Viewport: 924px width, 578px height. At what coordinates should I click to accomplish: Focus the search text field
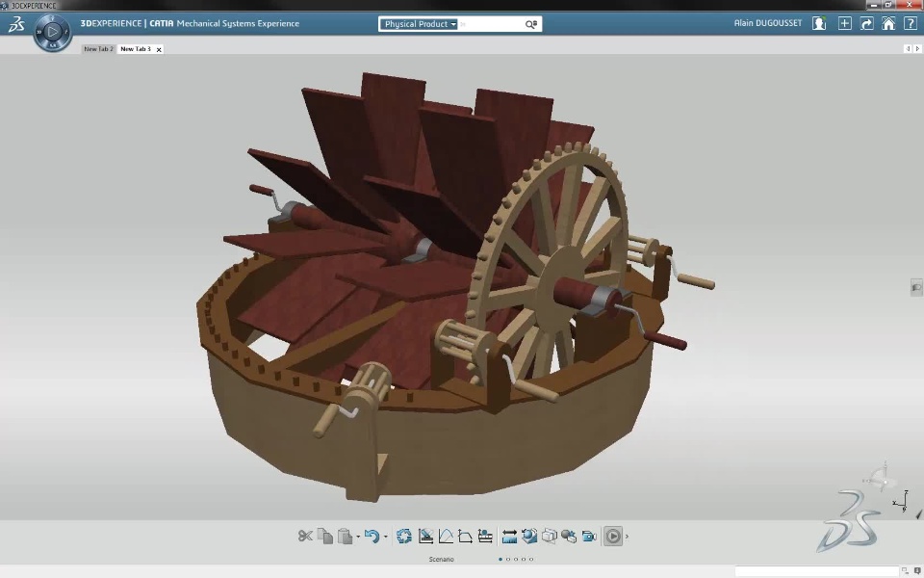pos(490,24)
